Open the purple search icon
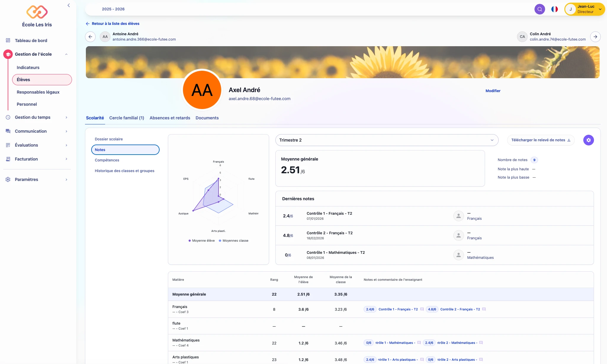607x364 pixels. (540, 9)
